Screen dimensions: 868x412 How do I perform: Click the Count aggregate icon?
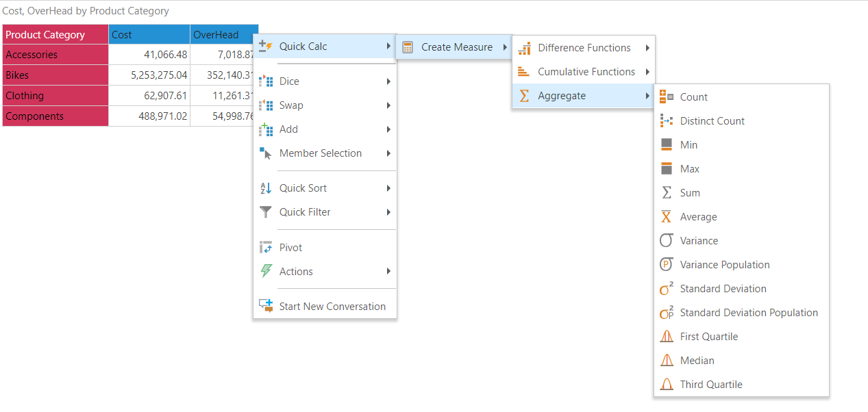tap(666, 97)
